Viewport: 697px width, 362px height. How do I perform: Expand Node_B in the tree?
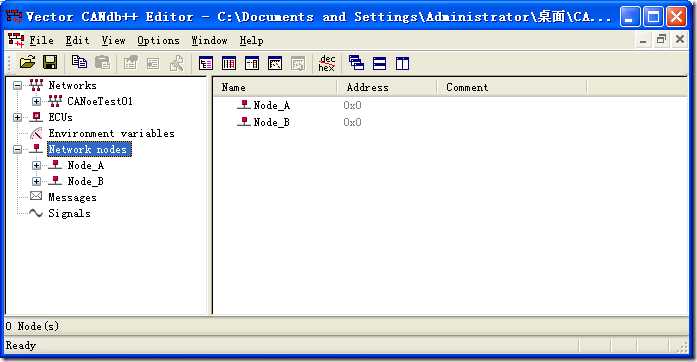(x=36, y=181)
